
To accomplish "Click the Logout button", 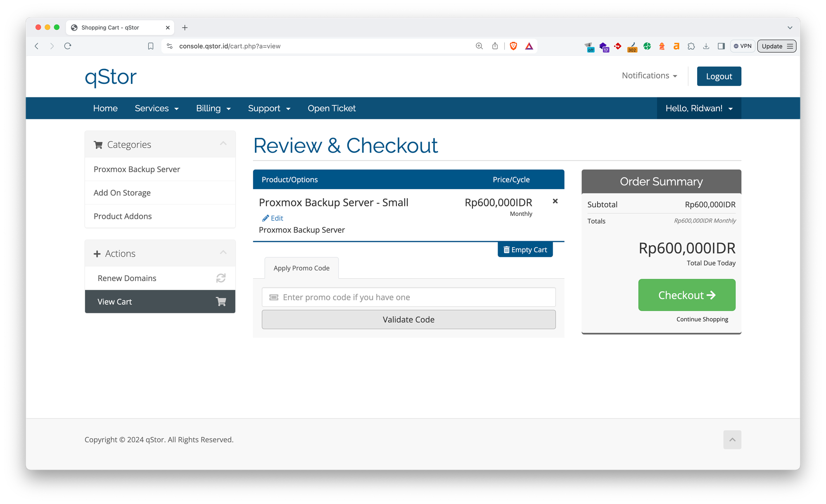I will click(719, 76).
